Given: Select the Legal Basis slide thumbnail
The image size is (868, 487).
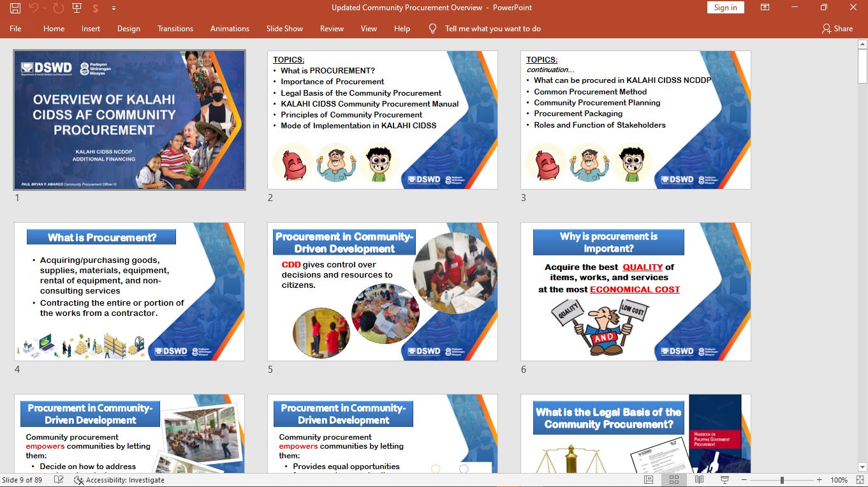Looking at the screenshot, I should 636,433.
